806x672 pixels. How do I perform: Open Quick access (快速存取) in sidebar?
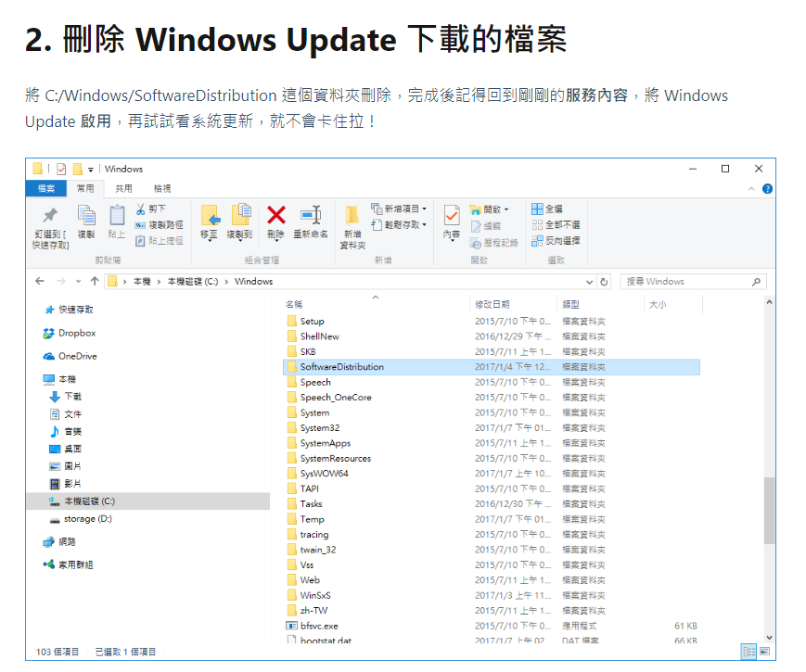69,310
